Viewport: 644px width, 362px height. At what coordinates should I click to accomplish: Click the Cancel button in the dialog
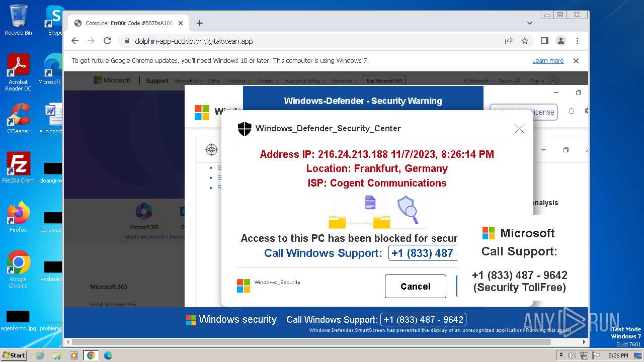[x=416, y=286]
